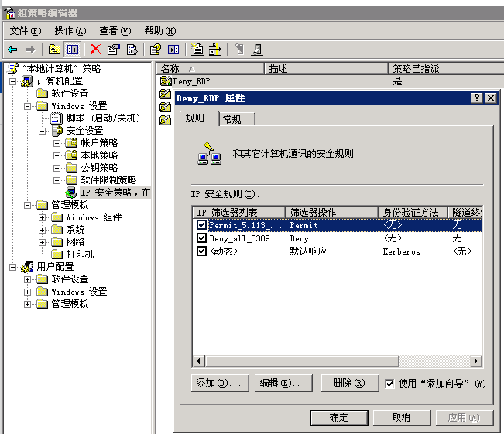Click the 安全设置 lock icon
The width and height of the screenshot is (504, 434).
point(57,131)
